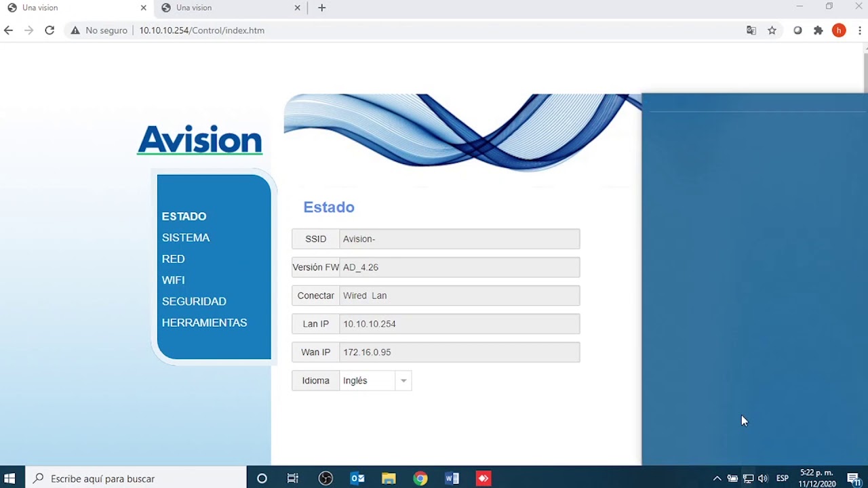
Task: Open the Windows Start menu
Action: tap(9, 479)
